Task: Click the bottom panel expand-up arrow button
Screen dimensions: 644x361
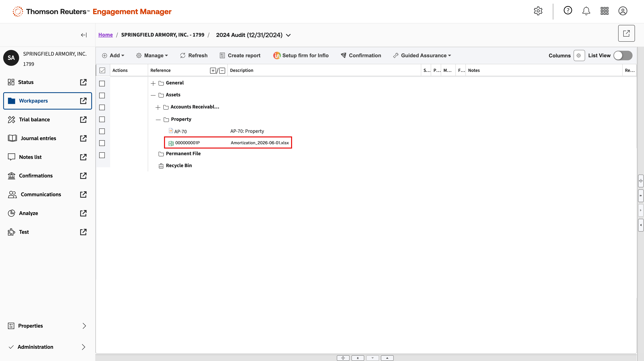Action: coord(387,358)
